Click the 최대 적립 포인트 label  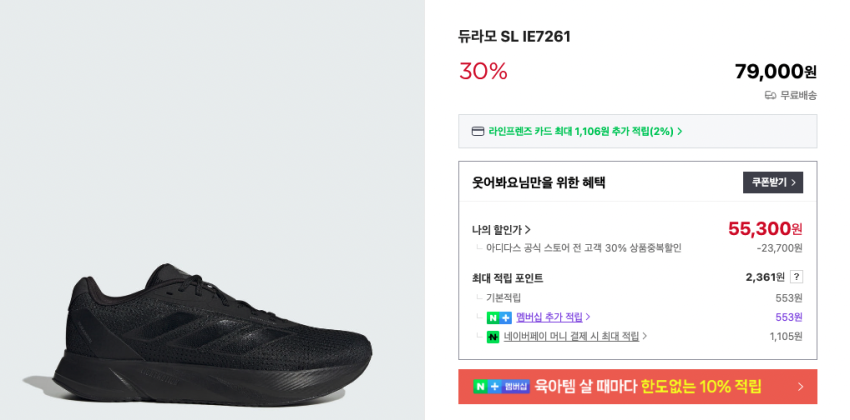click(x=507, y=278)
